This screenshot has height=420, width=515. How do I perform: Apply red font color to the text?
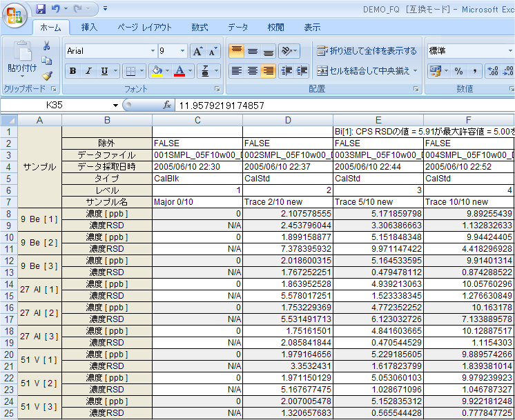pos(179,71)
